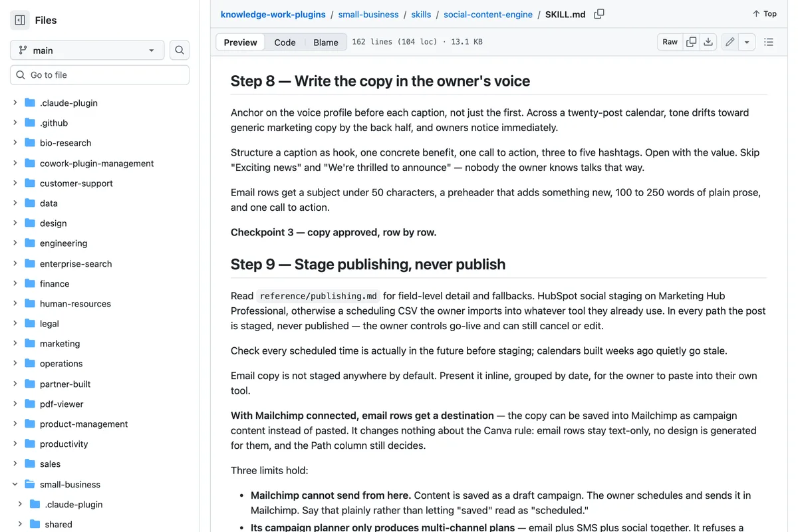Screen dimensions: 798x532
Task: Open the document outline icon
Action: tap(769, 42)
